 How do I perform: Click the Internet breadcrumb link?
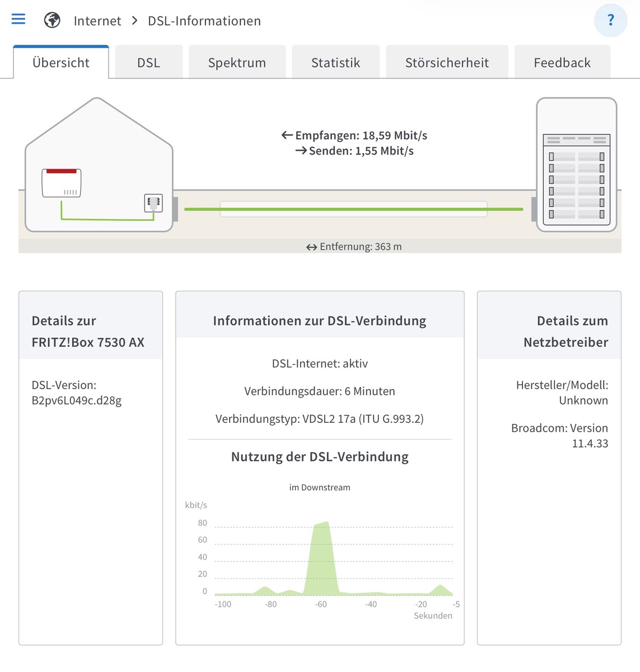[97, 21]
